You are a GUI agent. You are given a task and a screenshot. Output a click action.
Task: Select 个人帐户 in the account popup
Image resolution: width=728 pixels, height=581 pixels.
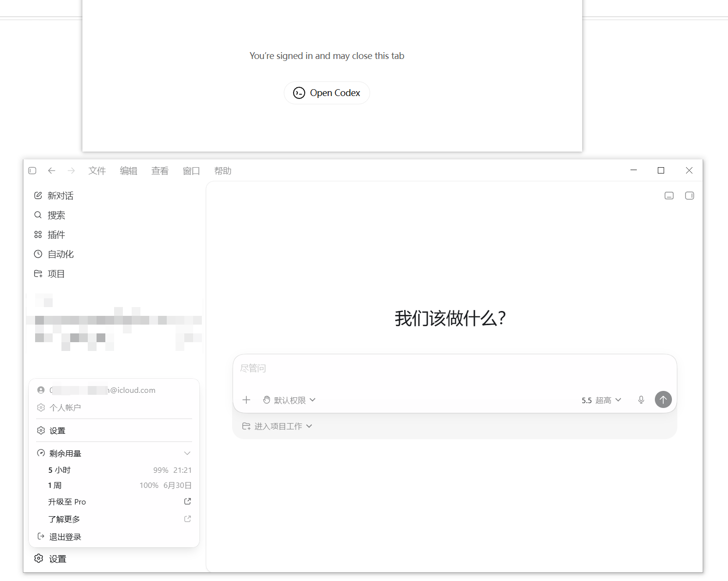tap(114, 407)
